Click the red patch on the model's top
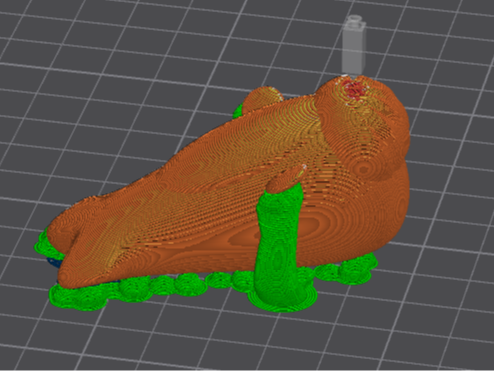Viewport: 494px width, 371px height. pyautogui.click(x=355, y=89)
